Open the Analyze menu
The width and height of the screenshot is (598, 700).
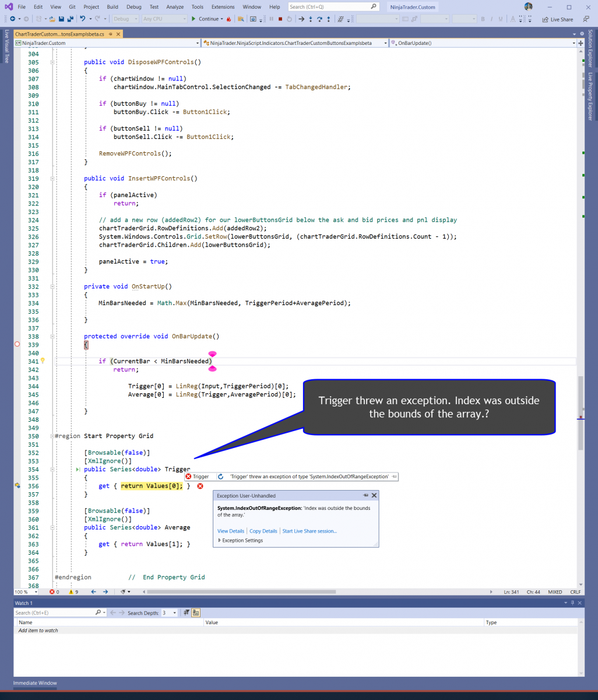[x=175, y=7]
